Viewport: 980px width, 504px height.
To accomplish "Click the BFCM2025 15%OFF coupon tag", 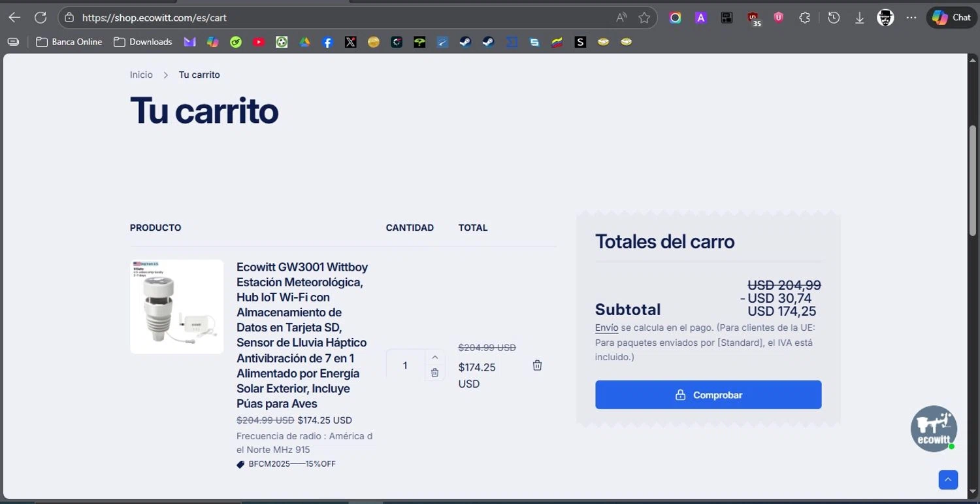I will 286,464.
